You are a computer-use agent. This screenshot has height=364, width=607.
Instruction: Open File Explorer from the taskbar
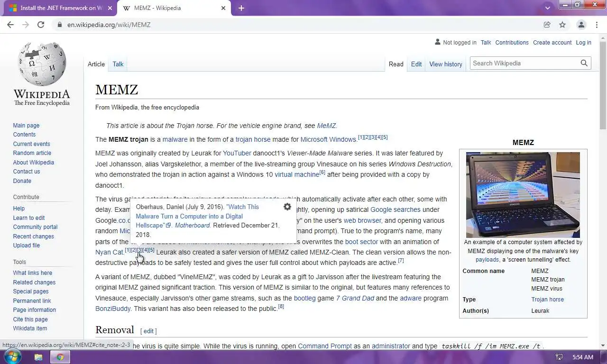coord(38,357)
